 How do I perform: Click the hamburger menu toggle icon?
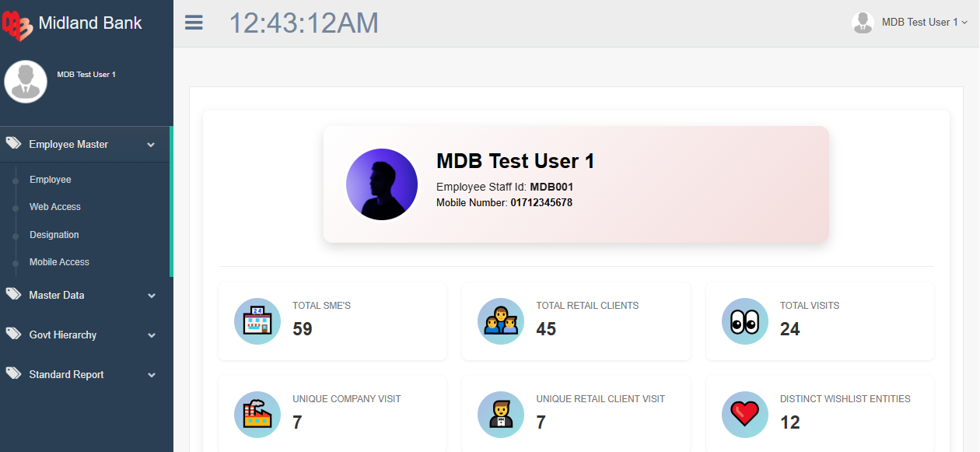[x=194, y=23]
